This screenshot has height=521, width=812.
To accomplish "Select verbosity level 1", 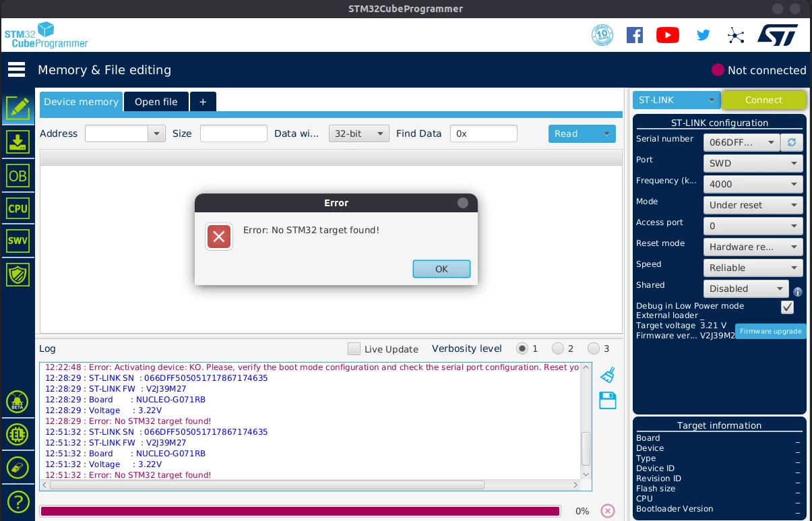I will pyautogui.click(x=522, y=348).
